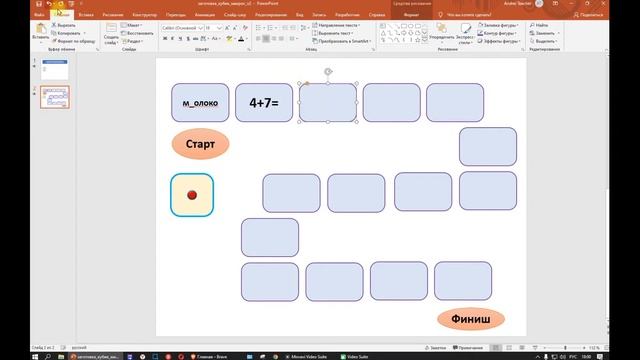
Task: Open Brave browser from taskbar
Action: pos(209,357)
